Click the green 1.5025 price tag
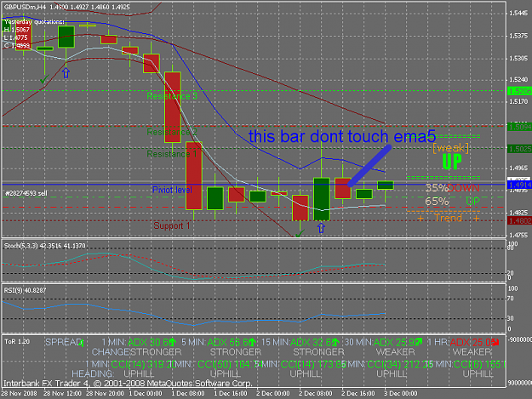This screenshot has height=399, width=532. click(519, 149)
